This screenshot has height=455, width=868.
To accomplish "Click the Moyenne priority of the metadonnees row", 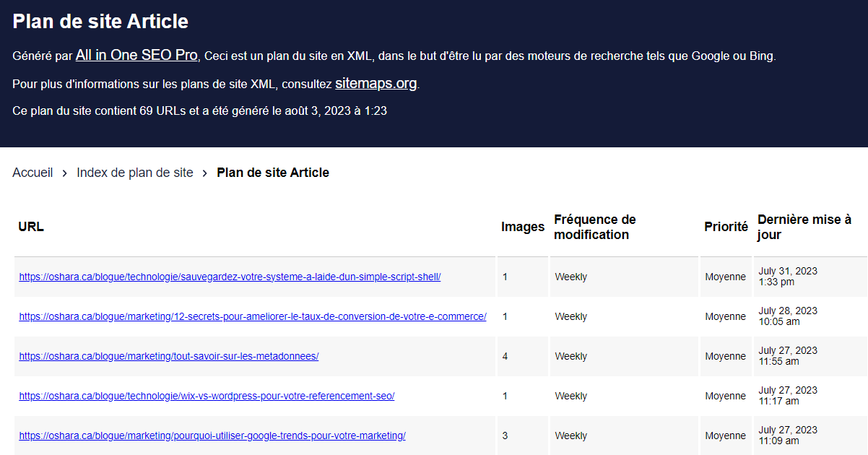I will (x=726, y=356).
